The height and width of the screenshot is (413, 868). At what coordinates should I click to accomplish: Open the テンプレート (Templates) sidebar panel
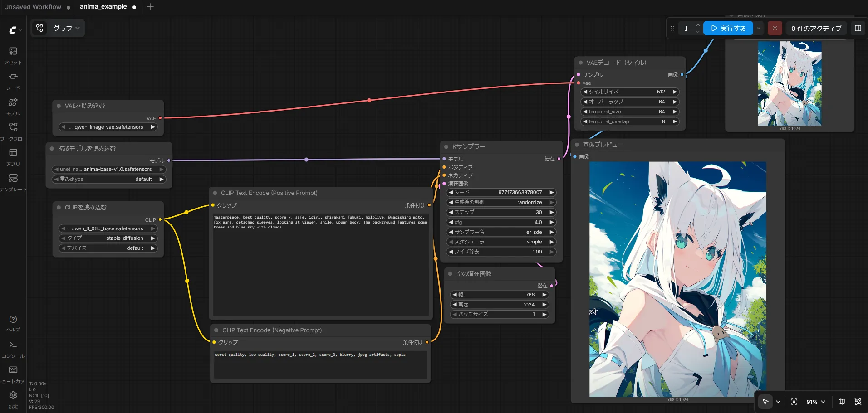(x=13, y=183)
